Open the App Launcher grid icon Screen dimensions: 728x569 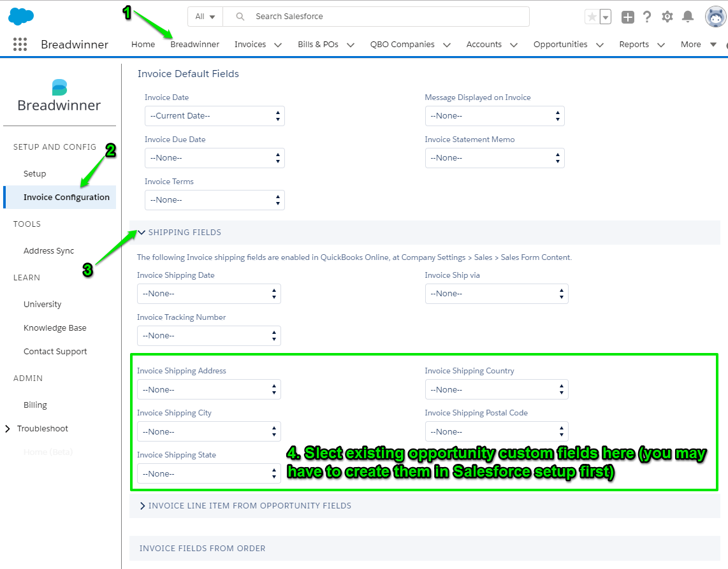pyautogui.click(x=20, y=44)
